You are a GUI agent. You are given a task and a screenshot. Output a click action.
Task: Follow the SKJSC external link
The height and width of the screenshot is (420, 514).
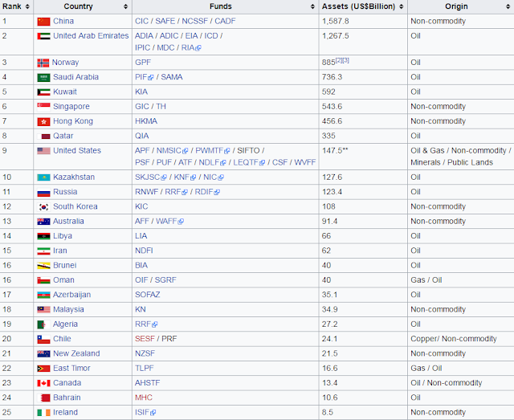[151, 177]
